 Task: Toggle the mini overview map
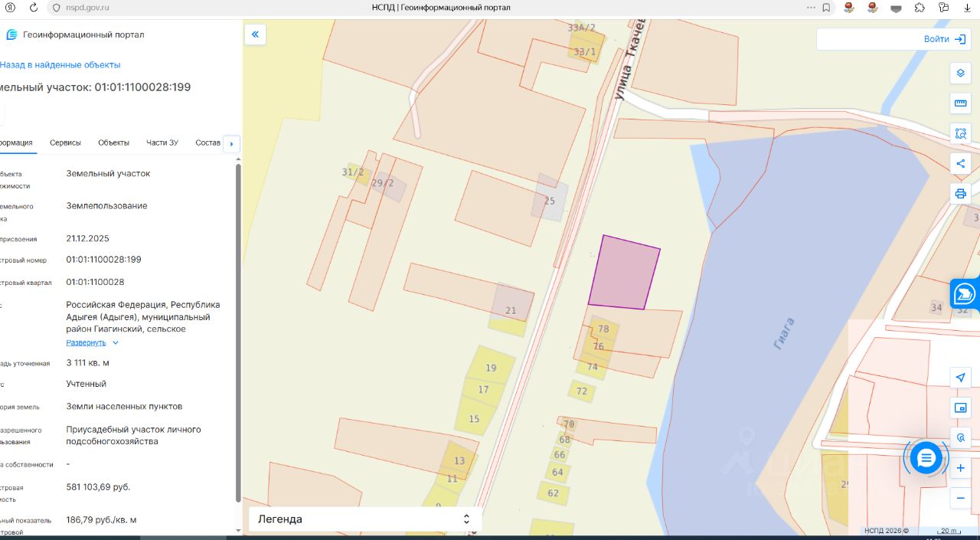[960, 407]
